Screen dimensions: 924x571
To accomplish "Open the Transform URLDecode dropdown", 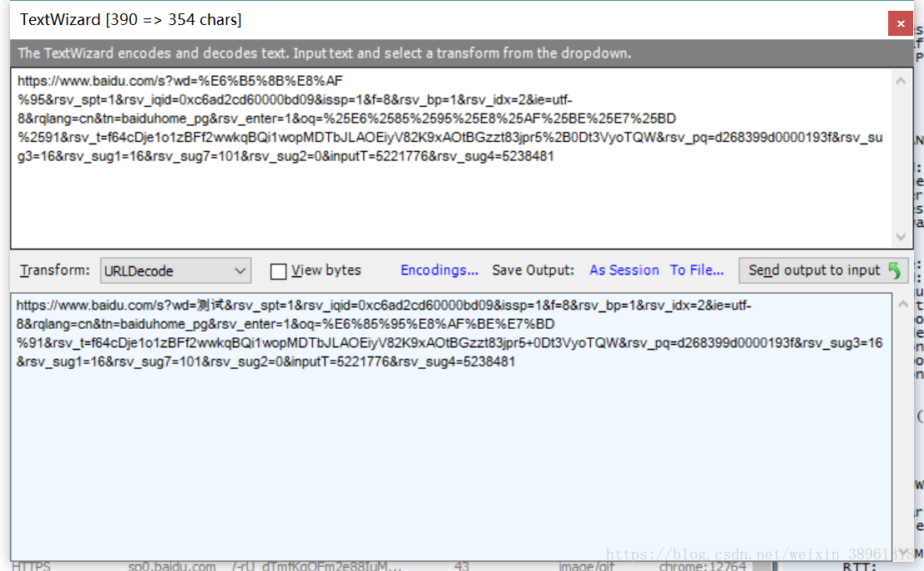I will (175, 270).
